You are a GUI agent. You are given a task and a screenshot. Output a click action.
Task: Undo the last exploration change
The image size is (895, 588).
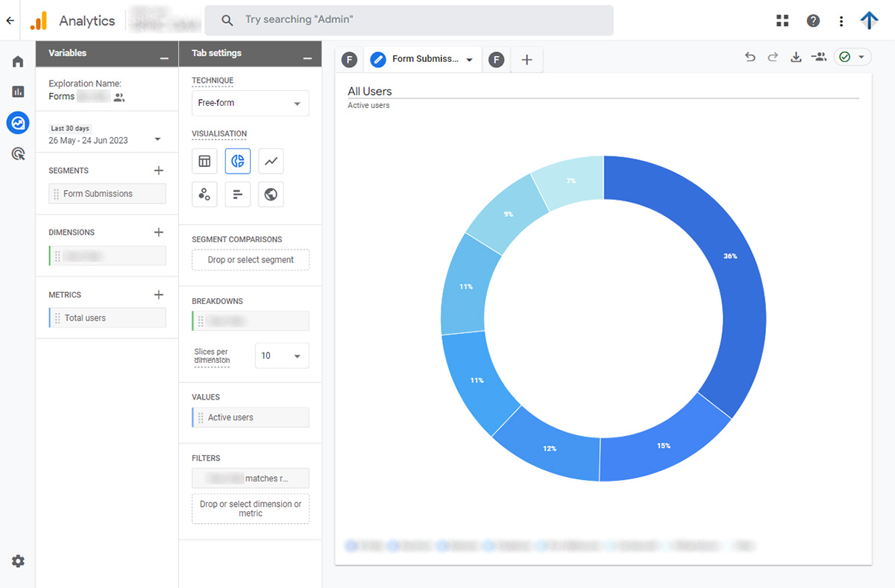(750, 57)
